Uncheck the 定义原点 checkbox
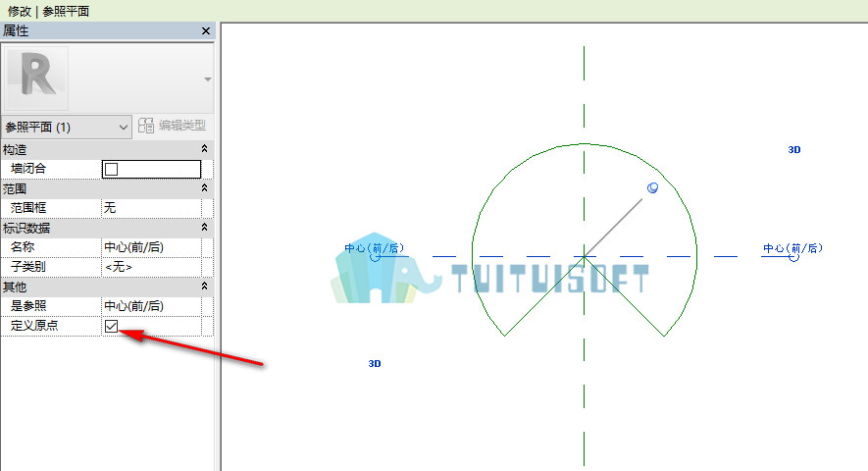 [111, 326]
